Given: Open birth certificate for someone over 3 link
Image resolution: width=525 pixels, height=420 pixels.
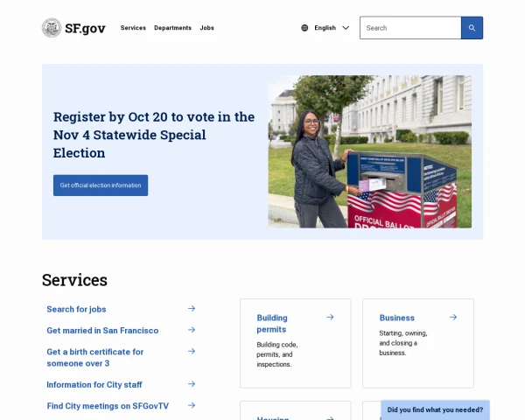Looking at the screenshot, I should [x=95, y=357].
